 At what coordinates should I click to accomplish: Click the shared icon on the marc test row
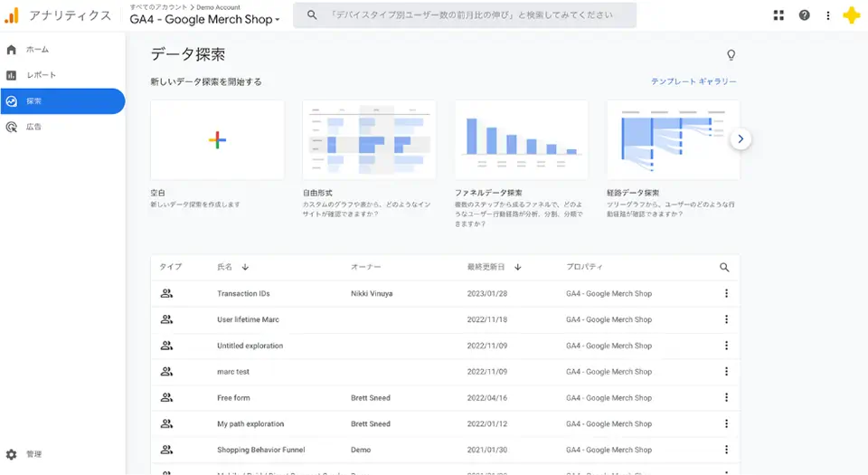(x=166, y=372)
